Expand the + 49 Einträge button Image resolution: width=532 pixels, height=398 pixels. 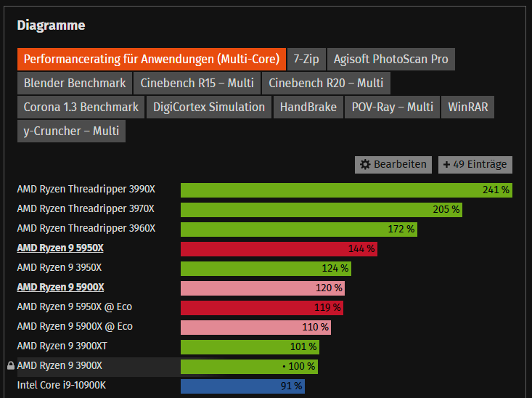(x=475, y=165)
